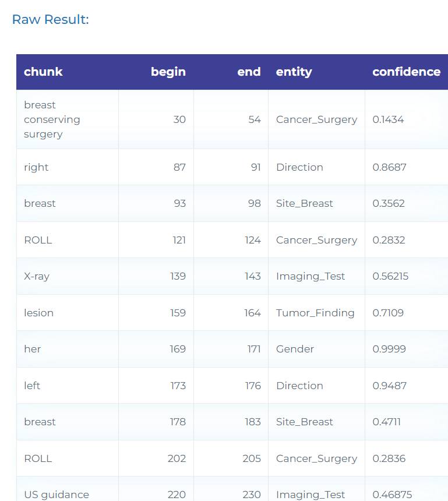Viewport: 448px width, 501px height.
Task: Click confidence value 0.2832
Action: tap(389, 240)
